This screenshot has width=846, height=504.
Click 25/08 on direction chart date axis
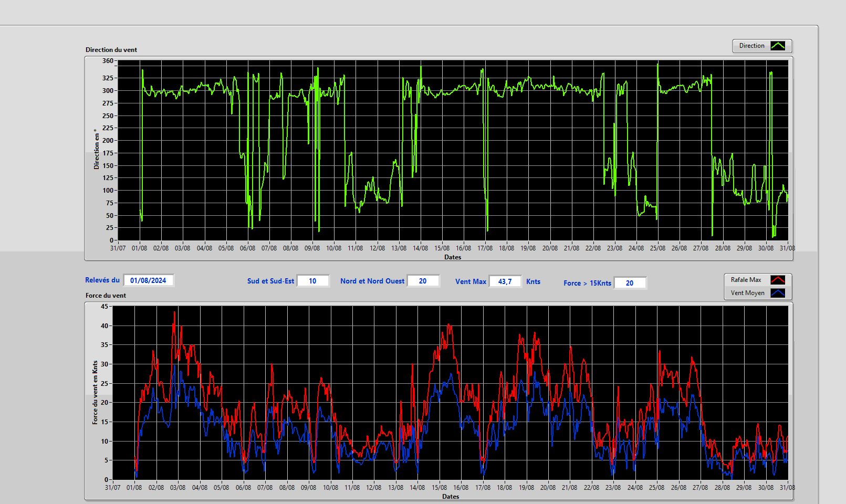tap(657, 248)
